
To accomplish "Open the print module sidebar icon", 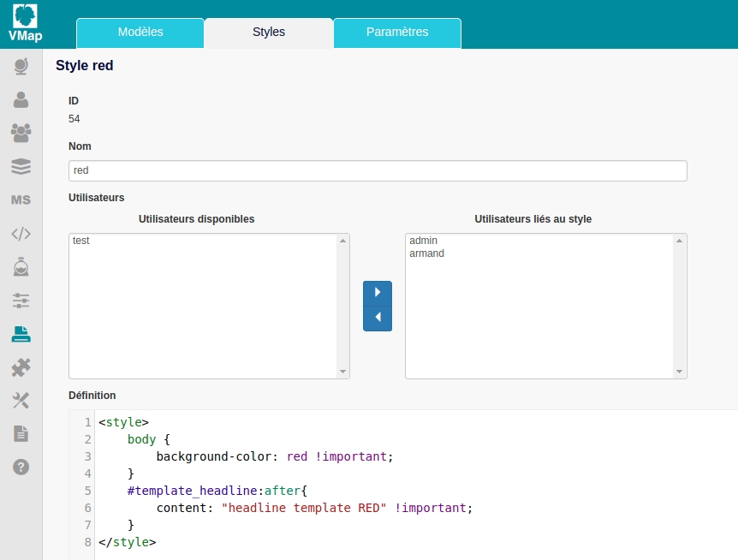I will point(21,334).
